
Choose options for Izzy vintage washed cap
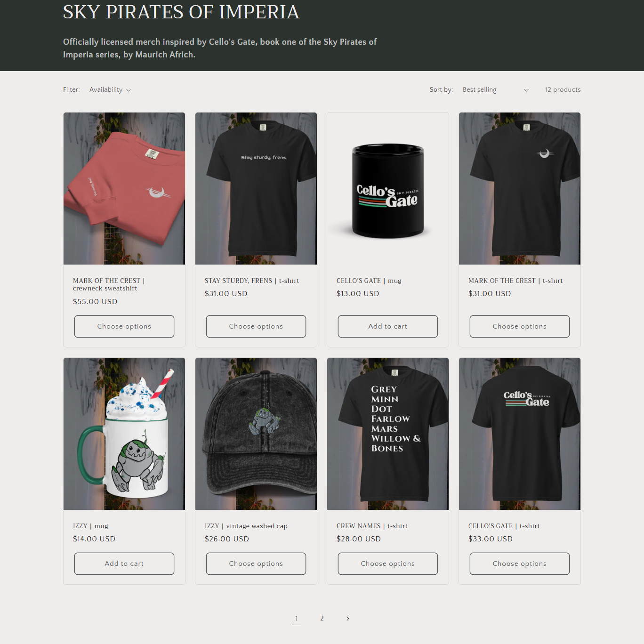[x=256, y=563]
